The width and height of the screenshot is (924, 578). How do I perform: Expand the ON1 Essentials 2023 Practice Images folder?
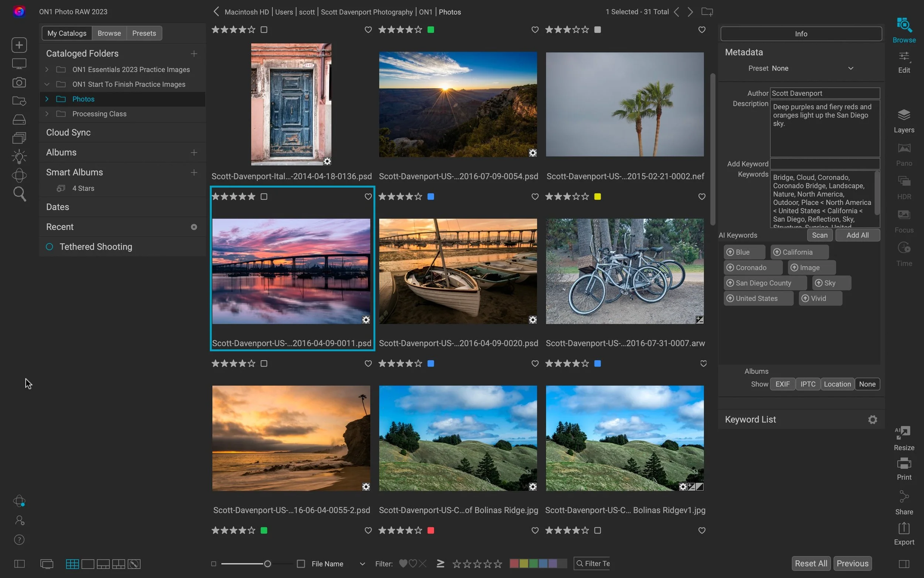pyautogui.click(x=47, y=69)
